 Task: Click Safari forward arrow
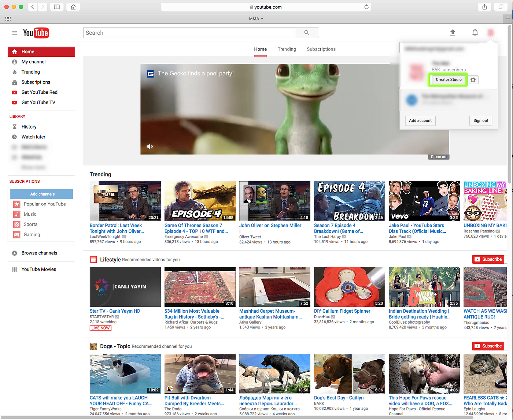43,7
